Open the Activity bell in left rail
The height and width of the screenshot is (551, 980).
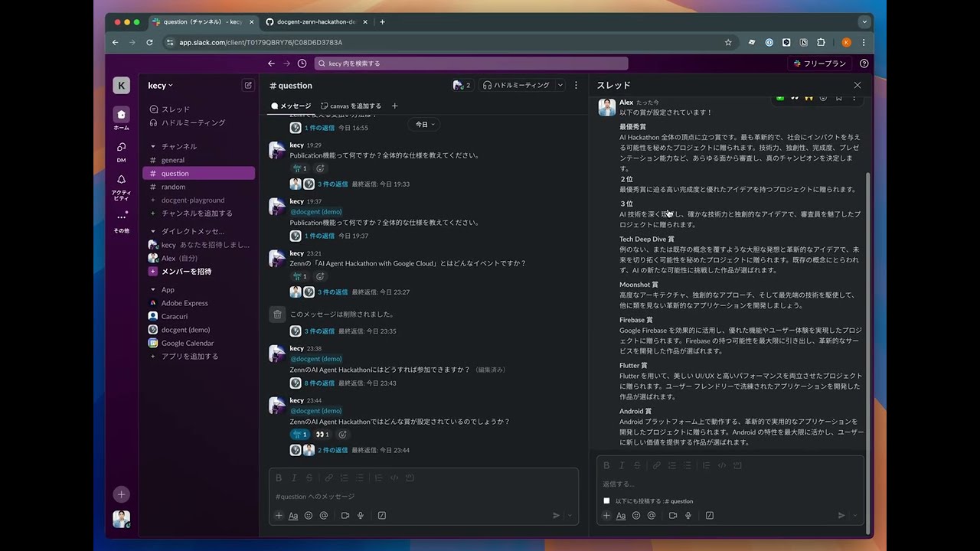121,180
